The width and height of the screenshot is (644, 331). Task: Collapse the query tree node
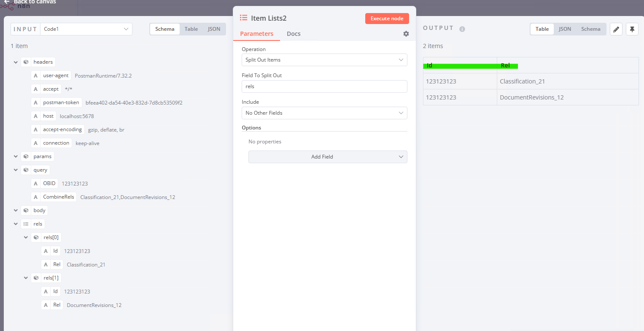[x=16, y=170]
